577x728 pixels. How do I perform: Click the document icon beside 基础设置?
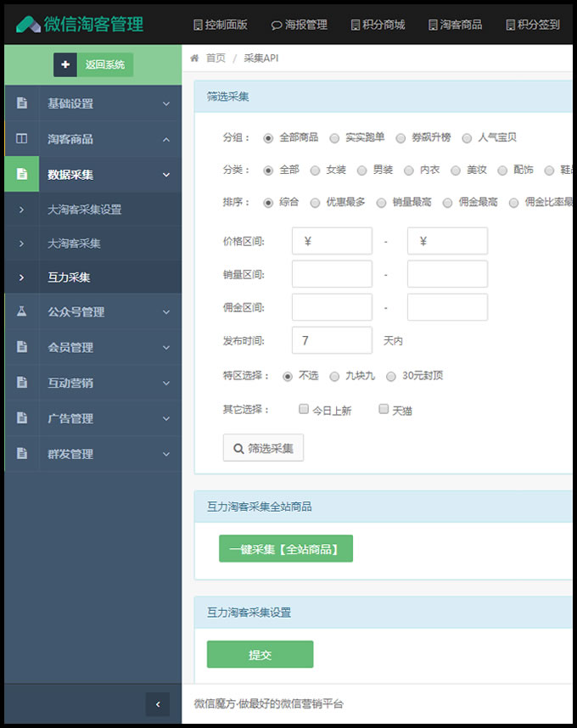22,103
